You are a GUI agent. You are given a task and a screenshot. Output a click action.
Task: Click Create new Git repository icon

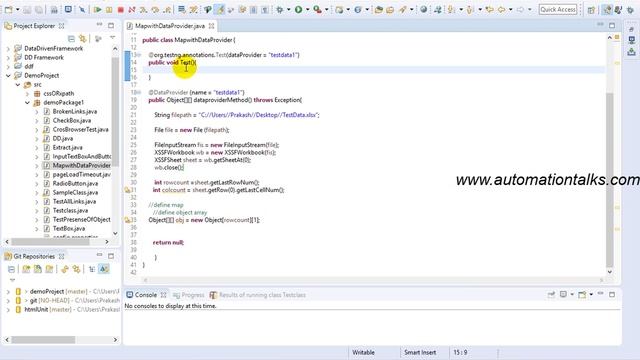click(49, 269)
